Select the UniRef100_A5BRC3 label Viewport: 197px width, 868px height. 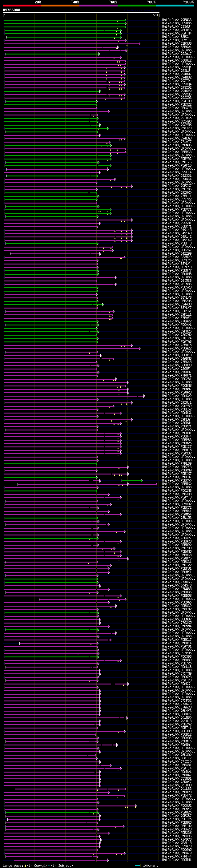177,152
